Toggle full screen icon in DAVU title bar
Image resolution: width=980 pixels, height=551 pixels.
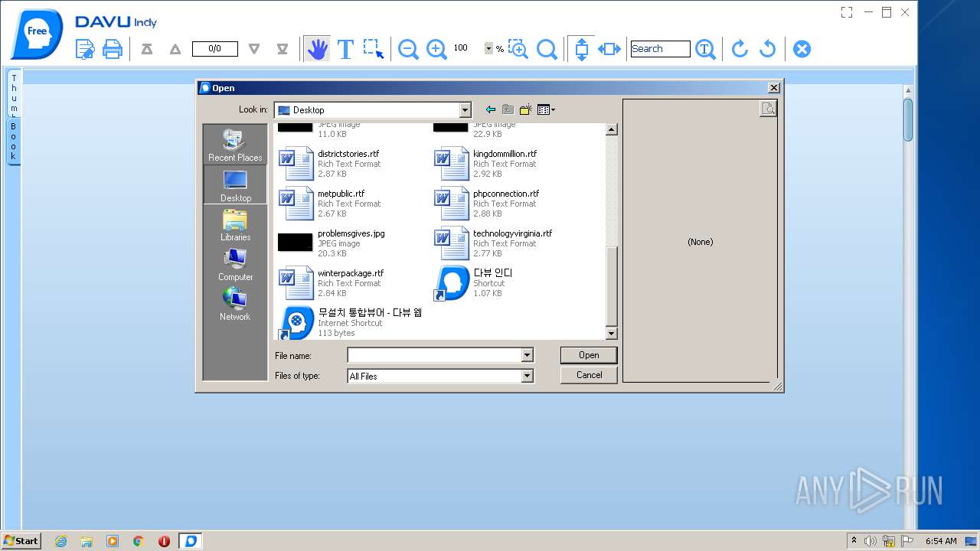point(846,12)
